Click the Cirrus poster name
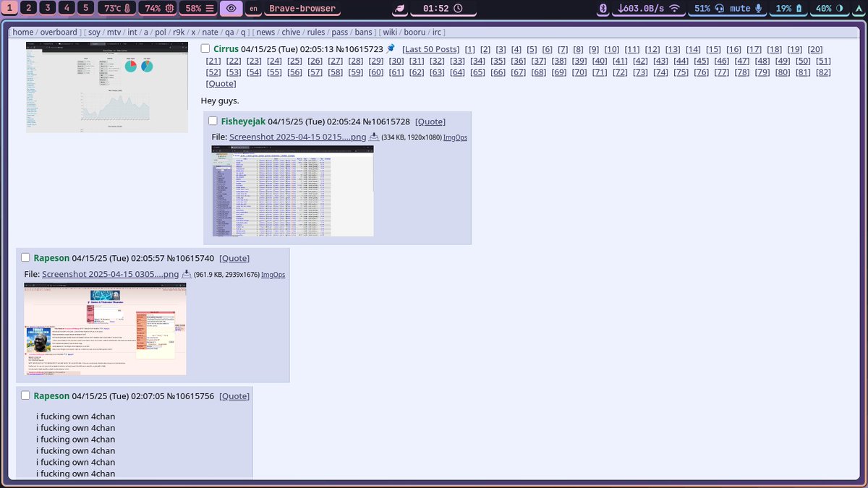This screenshot has height=488, width=868. coord(226,49)
